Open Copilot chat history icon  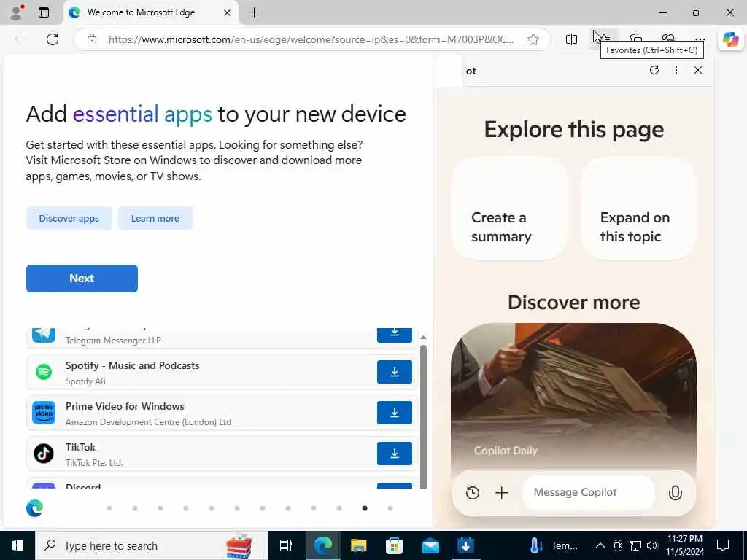pos(473,492)
